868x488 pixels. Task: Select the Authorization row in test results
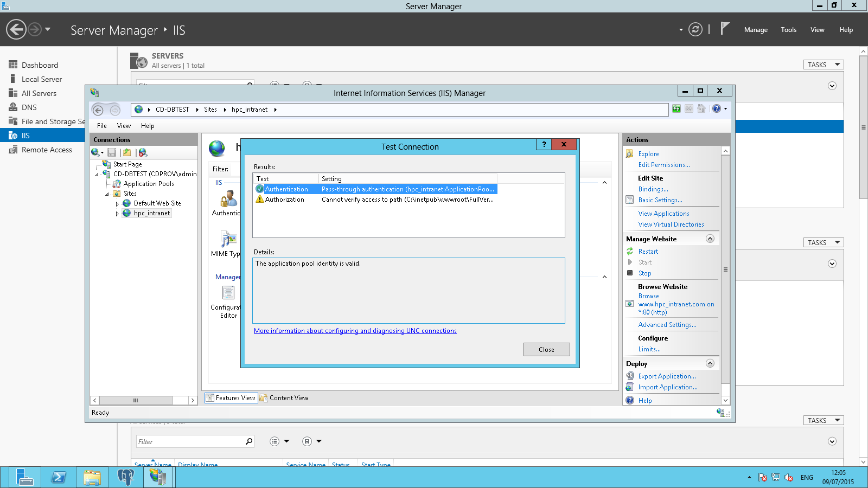click(375, 200)
